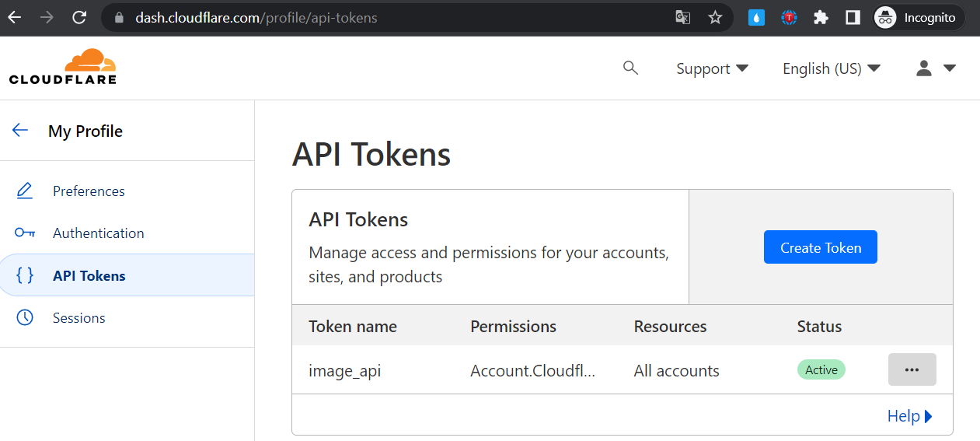The width and height of the screenshot is (980, 441).
Task: Click the Token name column header
Action: 353,326
